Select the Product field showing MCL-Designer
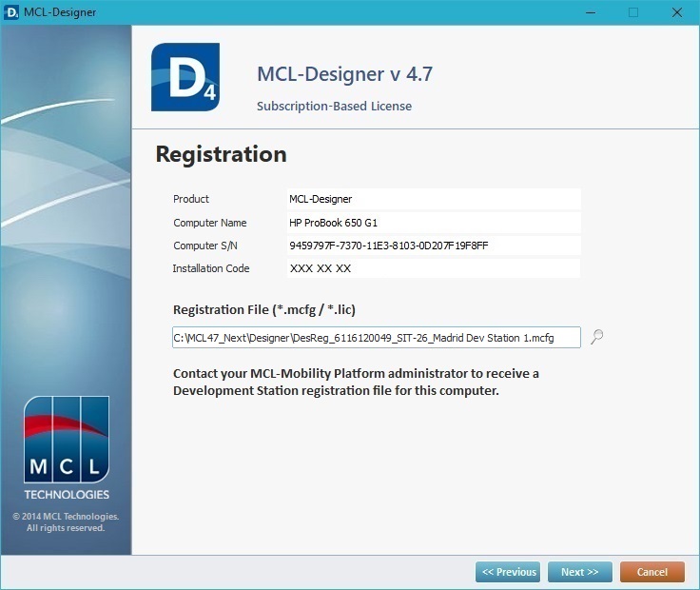This screenshot has width=700, height=590. tap(433, 199)
